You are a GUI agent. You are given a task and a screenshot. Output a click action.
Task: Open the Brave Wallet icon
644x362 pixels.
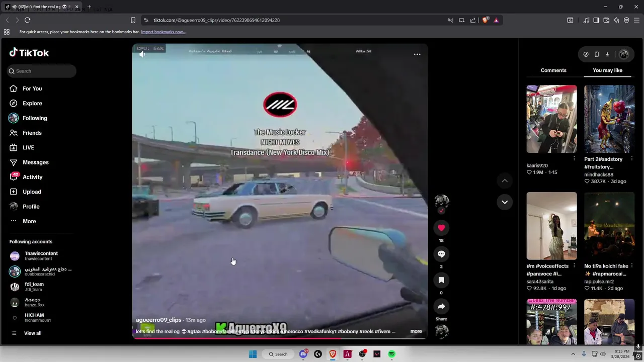pos(606,20)
